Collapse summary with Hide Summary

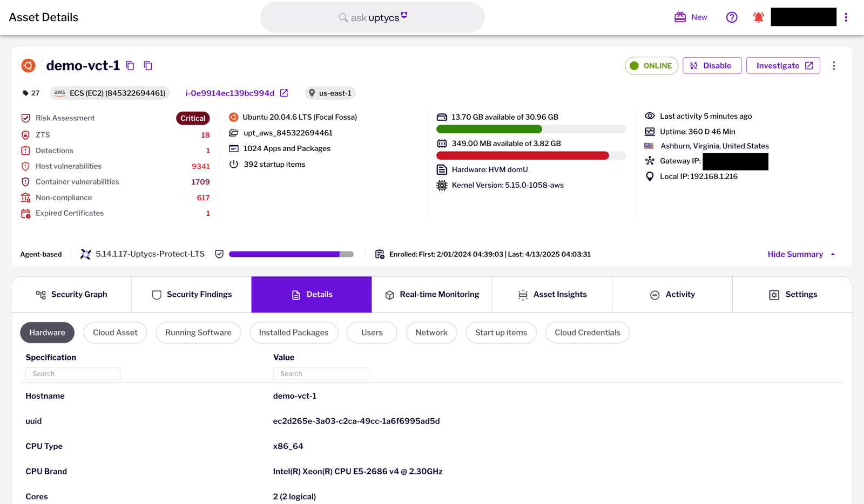[801, 254]
